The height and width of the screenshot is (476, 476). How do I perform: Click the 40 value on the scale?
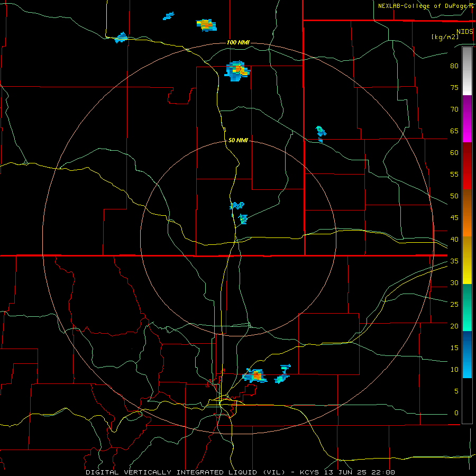[454, 239]
